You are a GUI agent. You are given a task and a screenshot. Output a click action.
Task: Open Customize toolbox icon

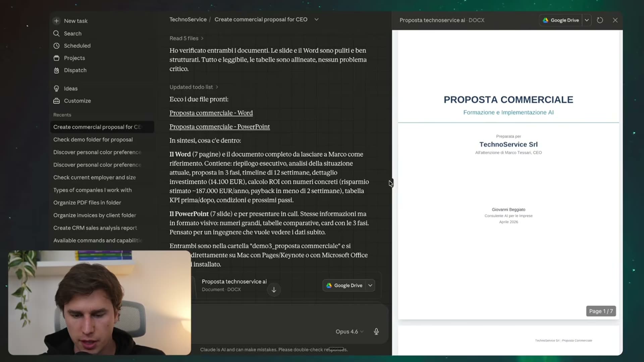(x=56, y=101)
